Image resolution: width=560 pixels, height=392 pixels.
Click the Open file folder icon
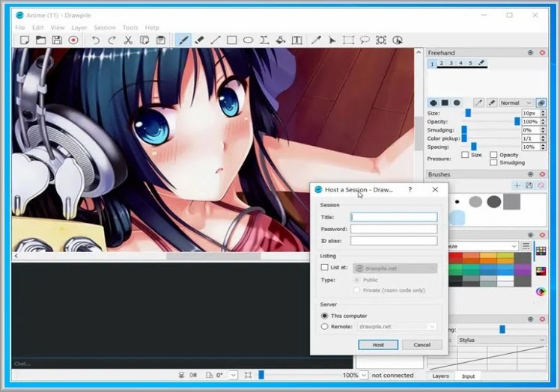click(40, 40)
